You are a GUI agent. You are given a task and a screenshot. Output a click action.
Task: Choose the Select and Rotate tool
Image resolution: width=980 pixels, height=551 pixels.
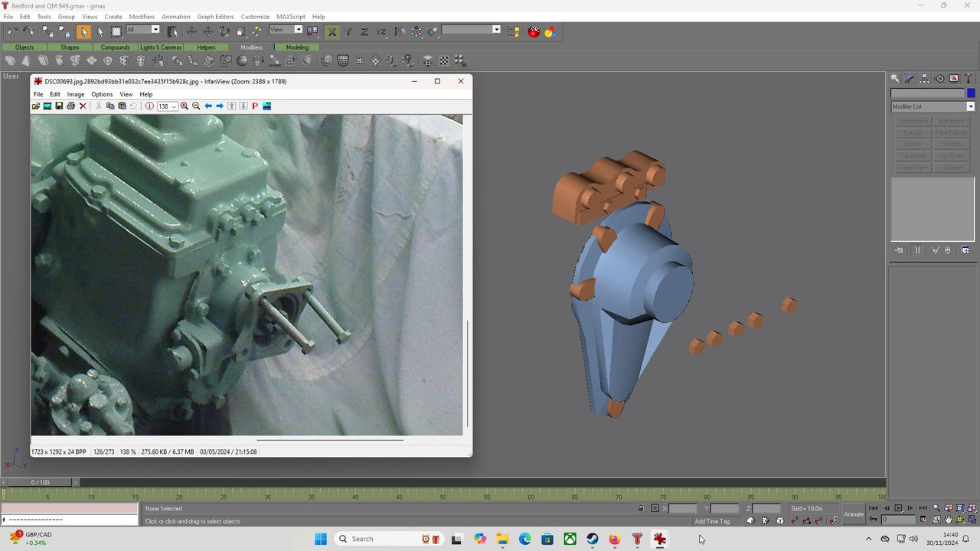point(224,31)
